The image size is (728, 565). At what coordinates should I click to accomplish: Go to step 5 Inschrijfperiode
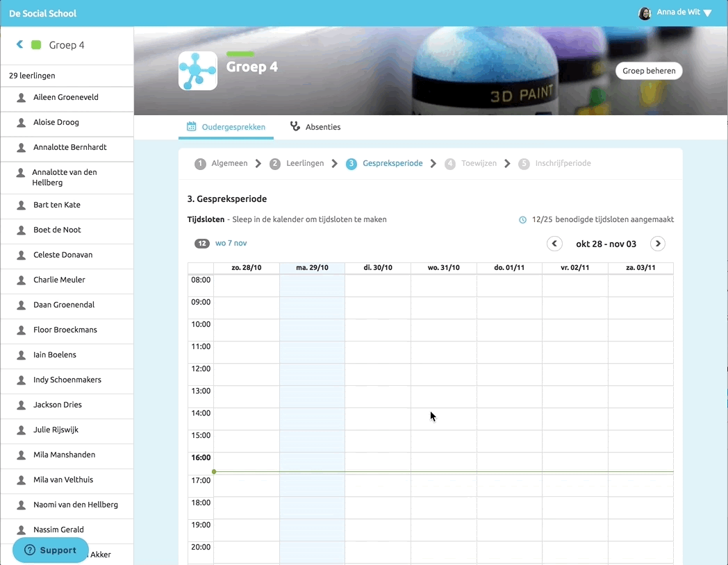click(555, 164)
